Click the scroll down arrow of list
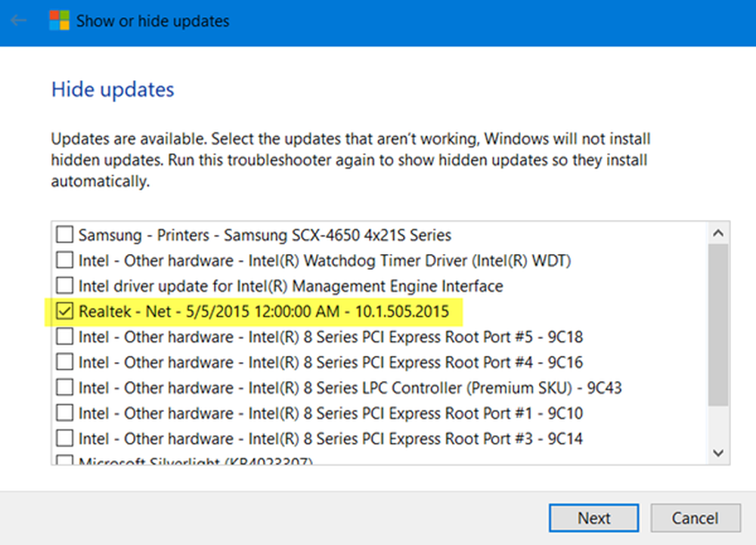This screenshot has width=756, height=545. [x=718, y=453]
